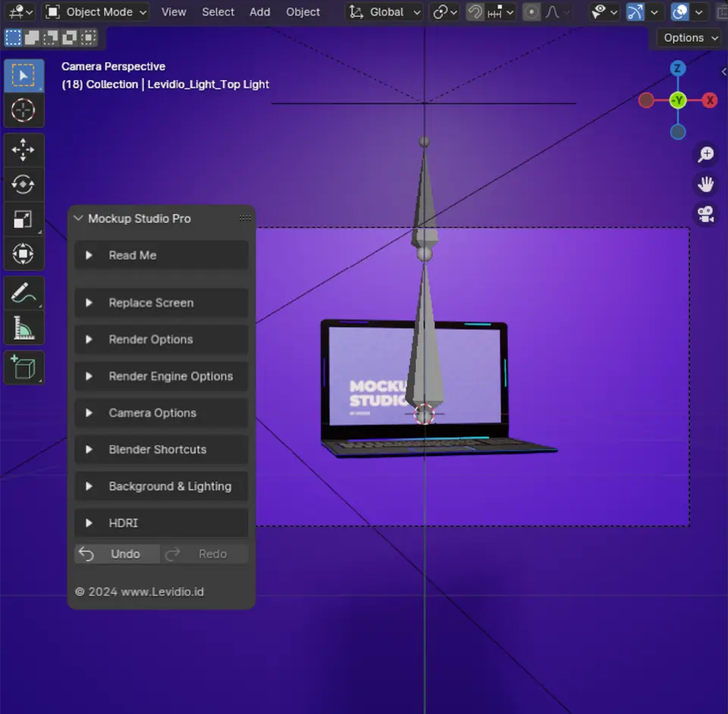The image size is (728, 714).
Task: Open the Object menu
Action: (x=303, y=12)
